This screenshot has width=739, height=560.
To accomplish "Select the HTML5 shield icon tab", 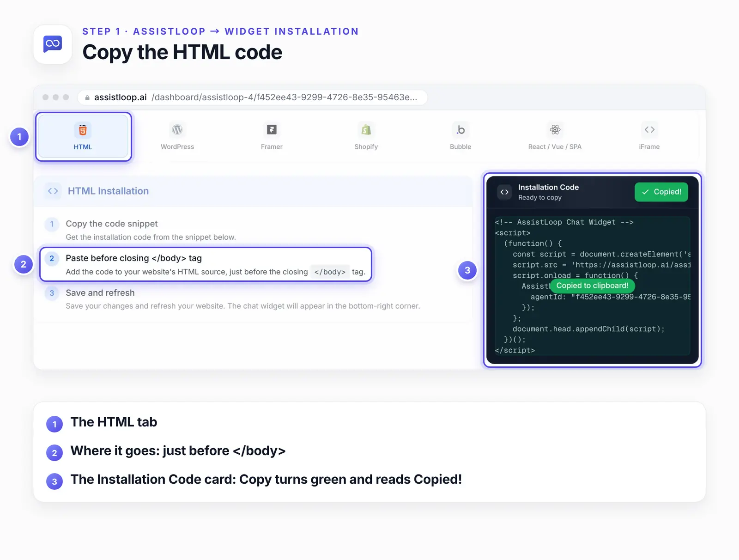I will (x=83, y=130).
